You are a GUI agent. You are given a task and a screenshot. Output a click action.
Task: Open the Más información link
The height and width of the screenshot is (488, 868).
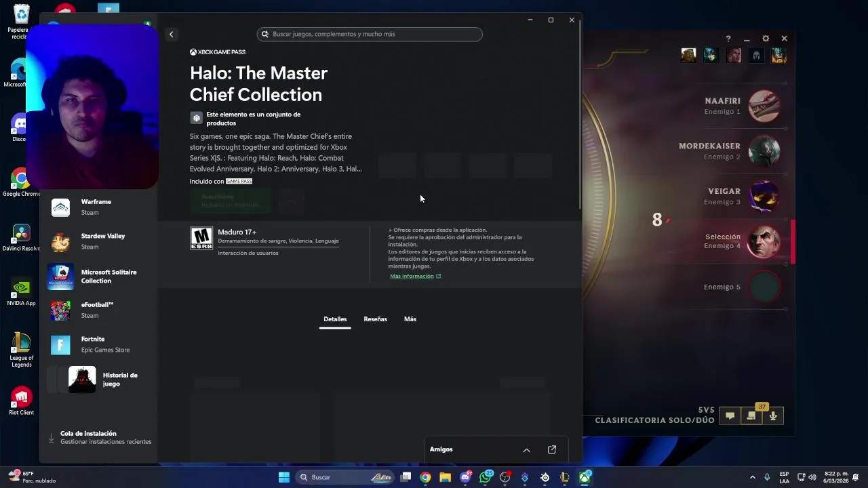[x=415, y=277]
